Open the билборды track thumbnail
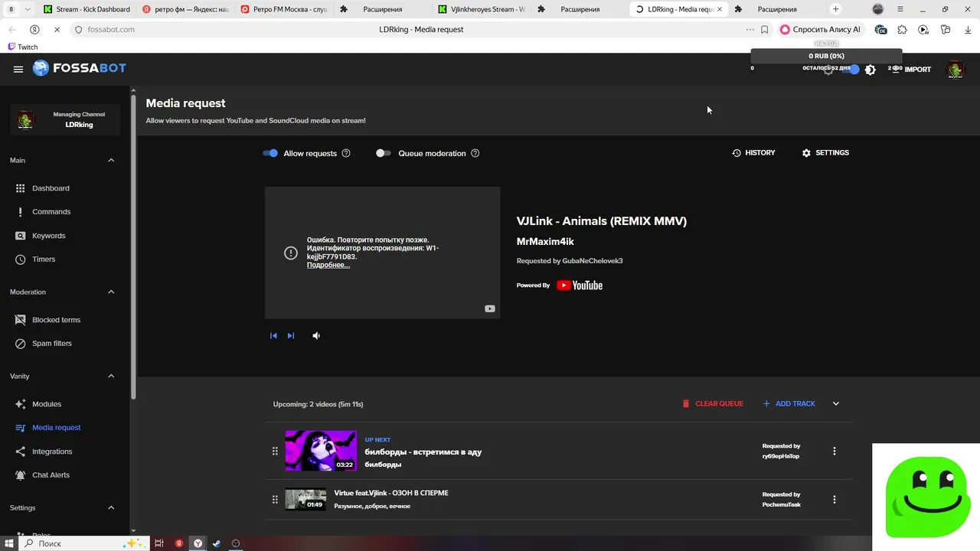Viewport: 980px width, 551px height. 321,450
